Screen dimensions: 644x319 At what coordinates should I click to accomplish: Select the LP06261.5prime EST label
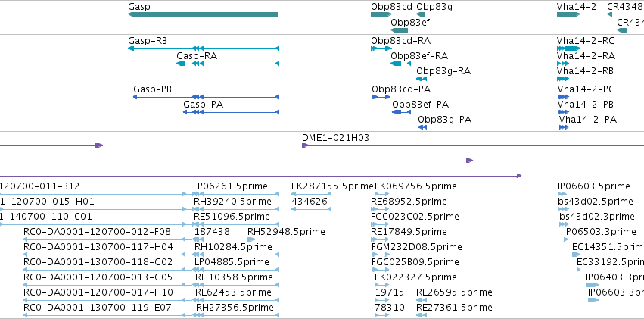(x=230, y=186)
